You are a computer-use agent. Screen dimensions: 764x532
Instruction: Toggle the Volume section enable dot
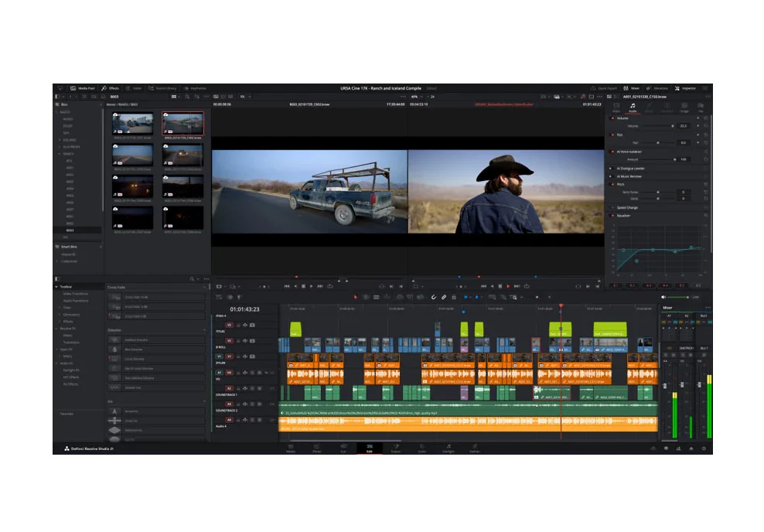click(612, 118)
